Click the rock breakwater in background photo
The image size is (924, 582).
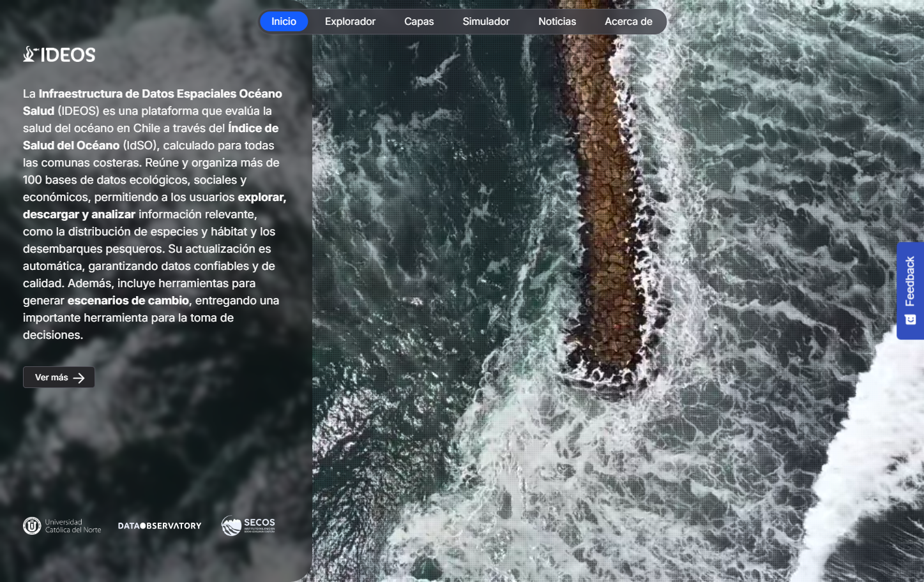pos(607,211)
